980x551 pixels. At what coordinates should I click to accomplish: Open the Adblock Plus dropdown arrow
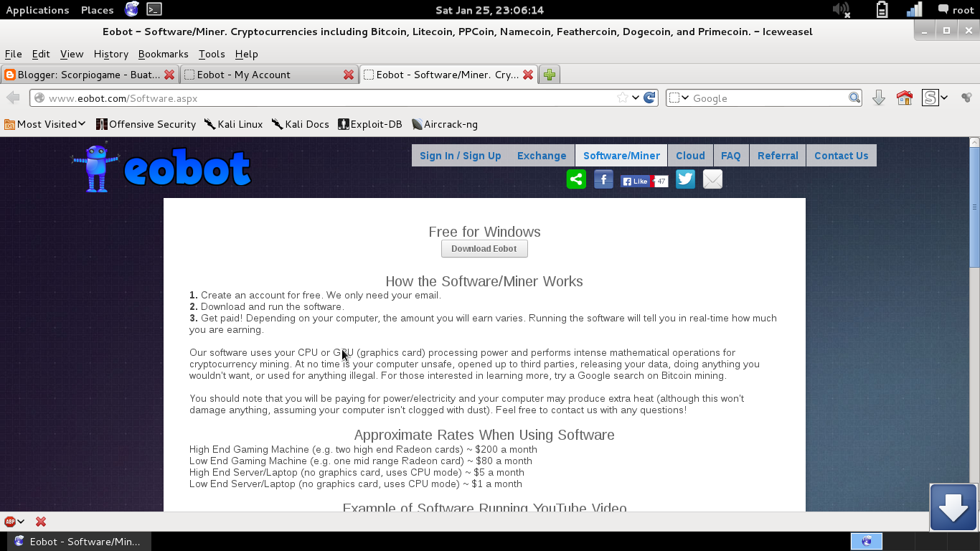point(21,522)
